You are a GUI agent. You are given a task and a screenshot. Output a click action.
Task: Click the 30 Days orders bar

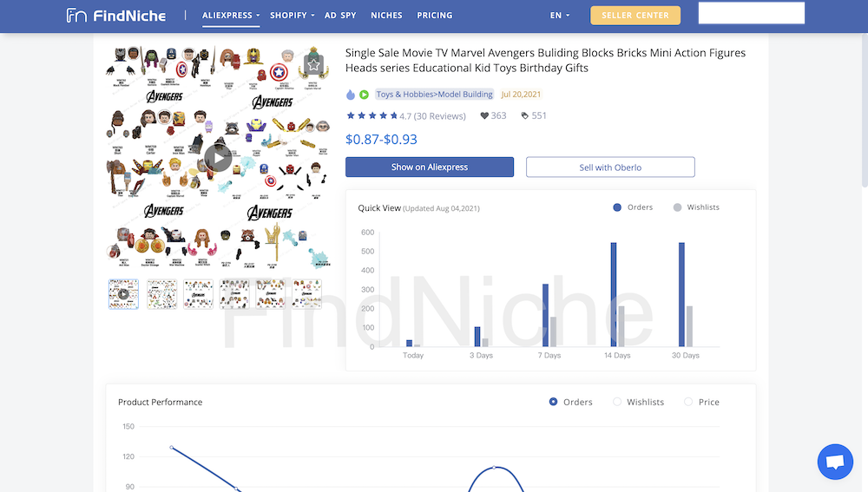point(681,294)
